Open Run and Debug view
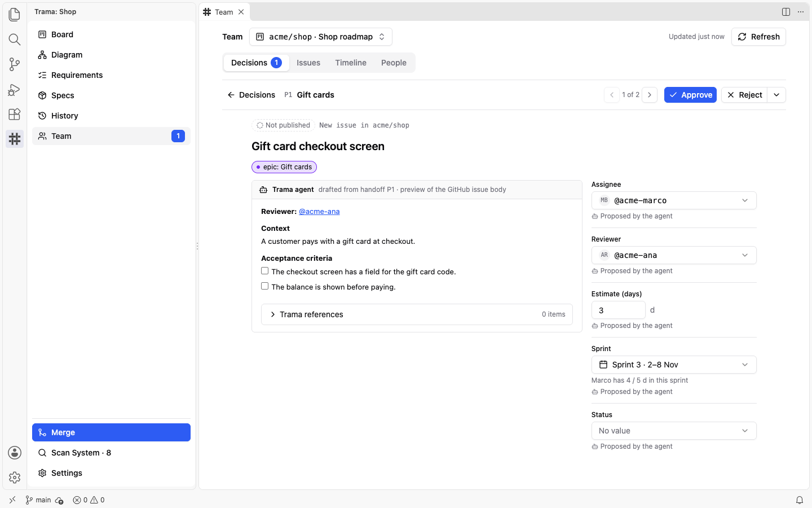Image resolution: width=812 pixels, height=508 pixels. click(x=15, y=89)
